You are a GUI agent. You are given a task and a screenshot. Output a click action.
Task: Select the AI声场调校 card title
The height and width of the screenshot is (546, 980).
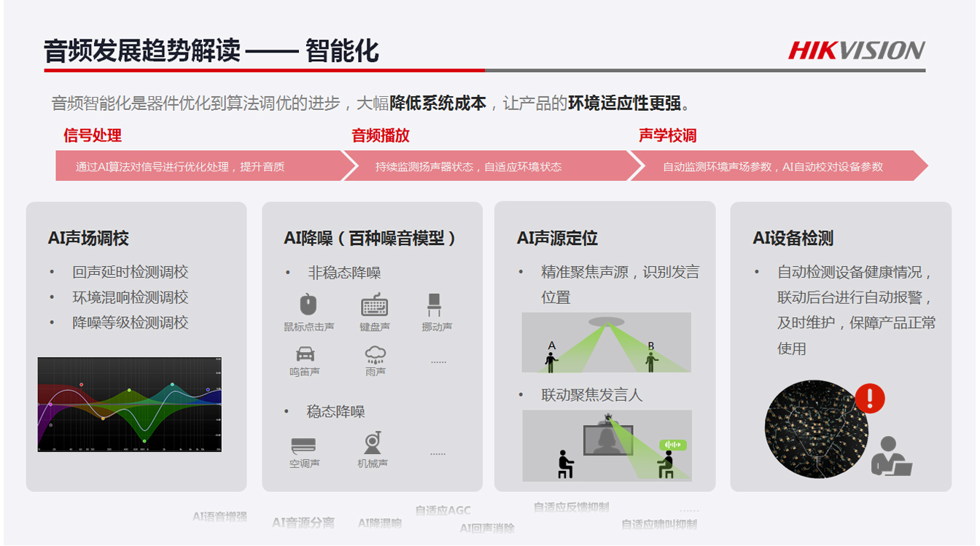88,238
